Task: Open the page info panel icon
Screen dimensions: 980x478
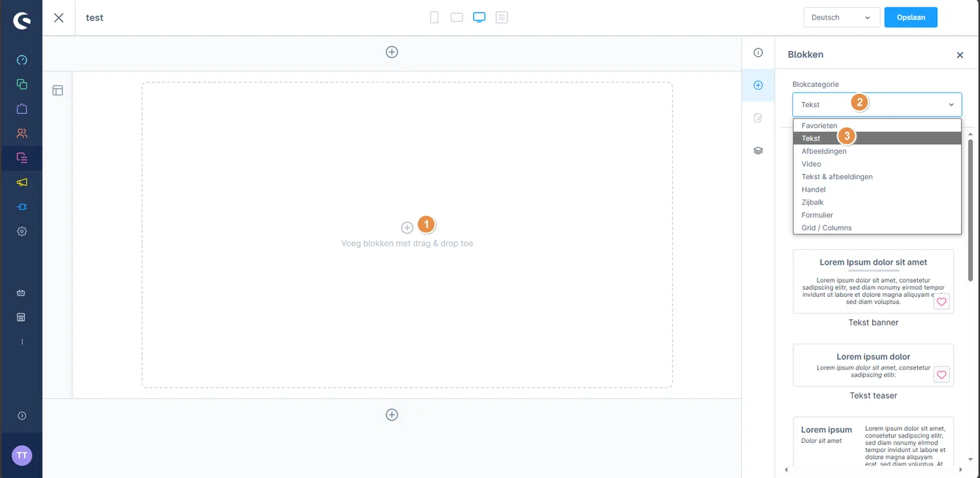Action: pos(758,52)
